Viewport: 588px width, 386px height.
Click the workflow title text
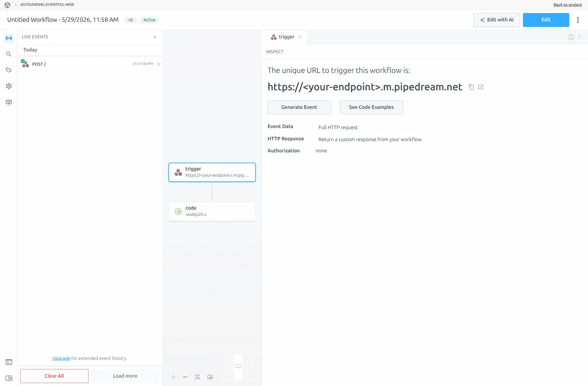tap(63, 20)
